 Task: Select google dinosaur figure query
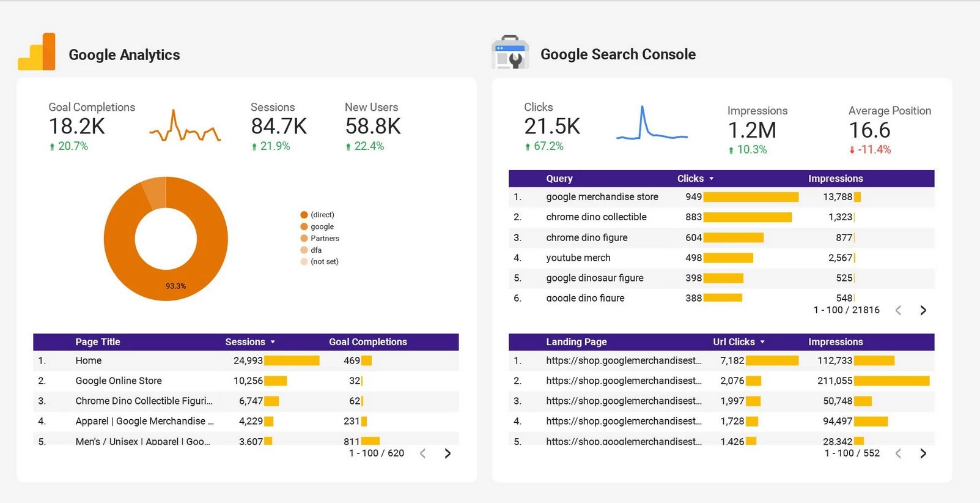[x=595, y=278]
